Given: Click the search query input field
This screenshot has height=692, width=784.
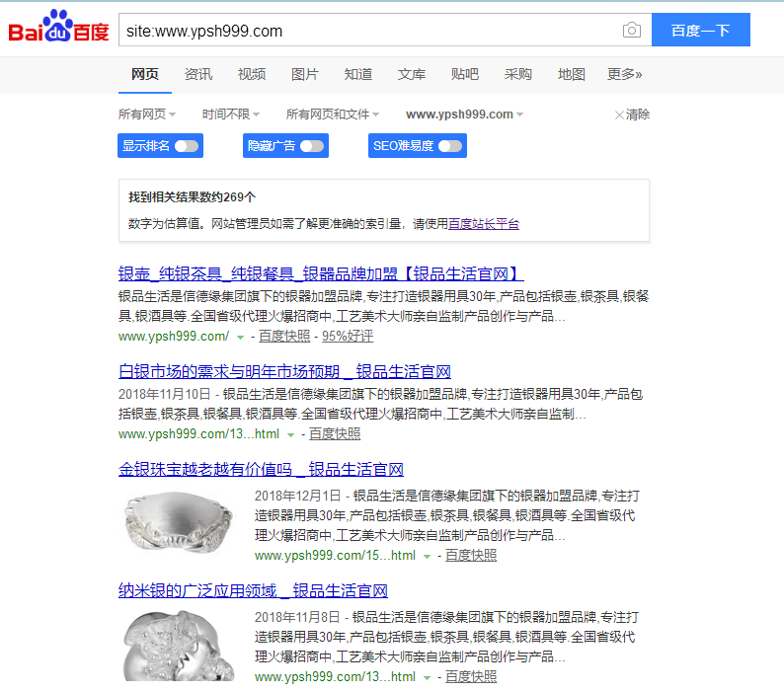Looking at the screenshot, I should point(370,31).
